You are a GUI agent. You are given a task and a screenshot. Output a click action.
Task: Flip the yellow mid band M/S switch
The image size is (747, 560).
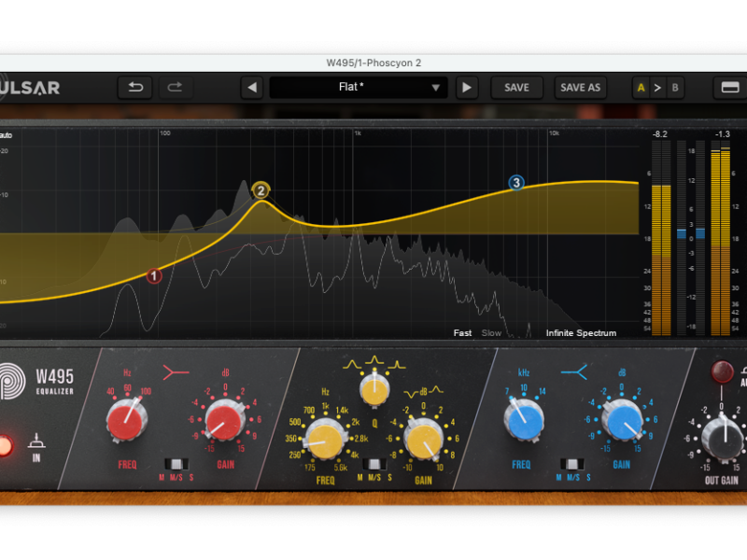pyautogui.click(x=374, y=464)
